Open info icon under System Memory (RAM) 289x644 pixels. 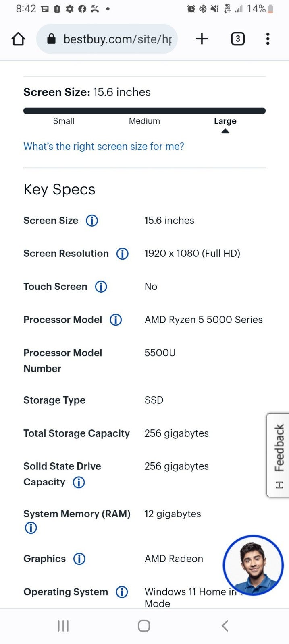coord(31,528)
